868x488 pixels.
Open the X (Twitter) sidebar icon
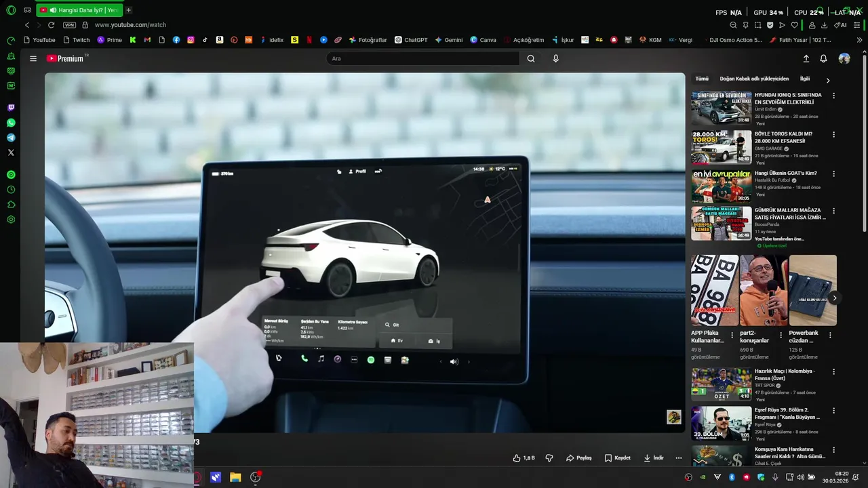[x=11, y=152]
